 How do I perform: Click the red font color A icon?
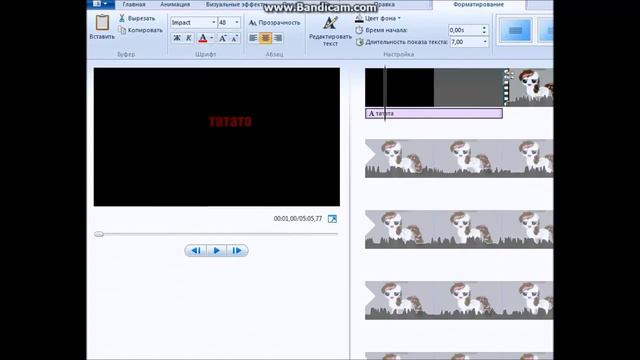click(203, 38)
